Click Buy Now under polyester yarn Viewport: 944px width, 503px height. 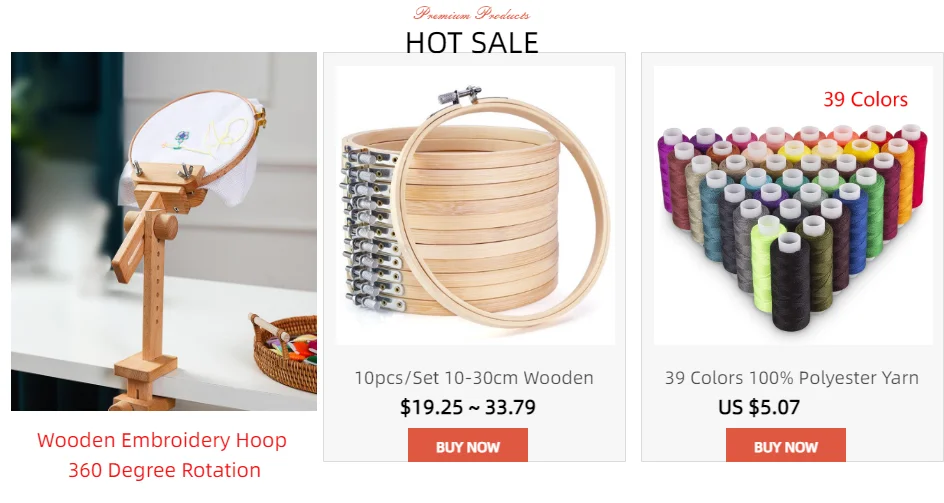pos(786,445)
